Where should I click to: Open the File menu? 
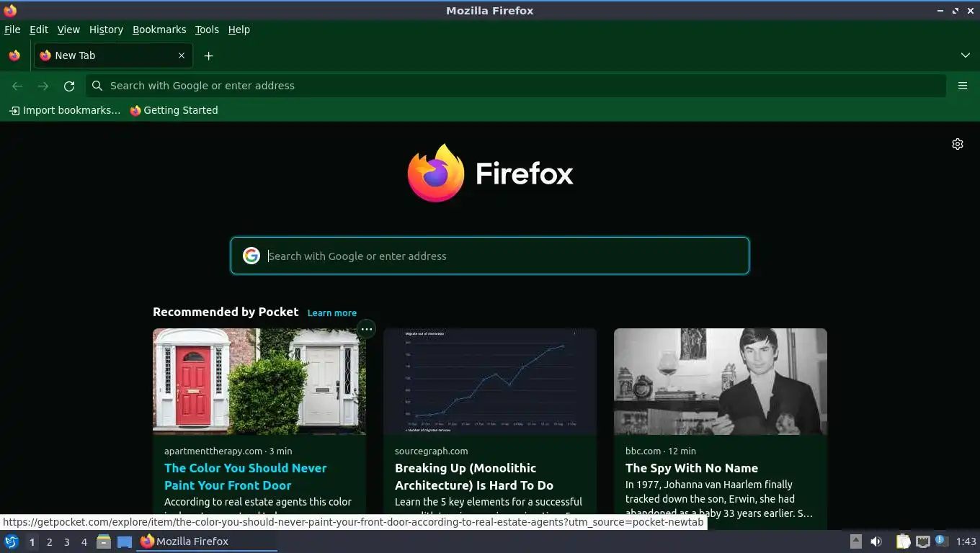[x=12, y=30]
